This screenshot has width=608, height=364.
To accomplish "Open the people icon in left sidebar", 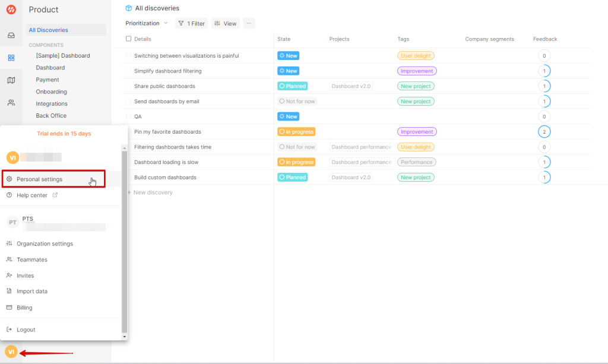I will pos(11,103).
